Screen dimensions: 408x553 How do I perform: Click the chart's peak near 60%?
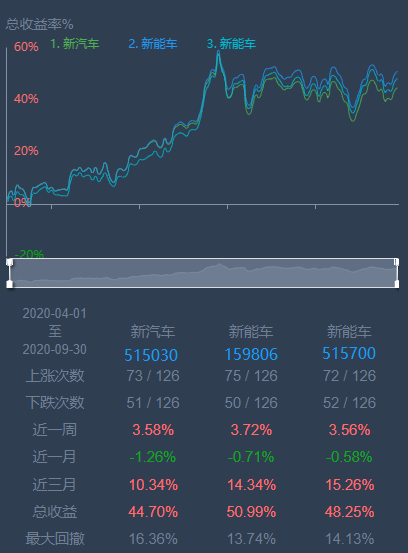tap(218, 52)
